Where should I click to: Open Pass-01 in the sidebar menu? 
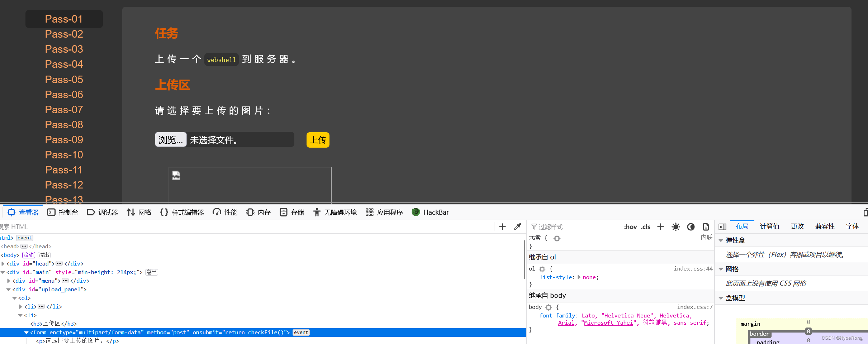coord(64,19)
